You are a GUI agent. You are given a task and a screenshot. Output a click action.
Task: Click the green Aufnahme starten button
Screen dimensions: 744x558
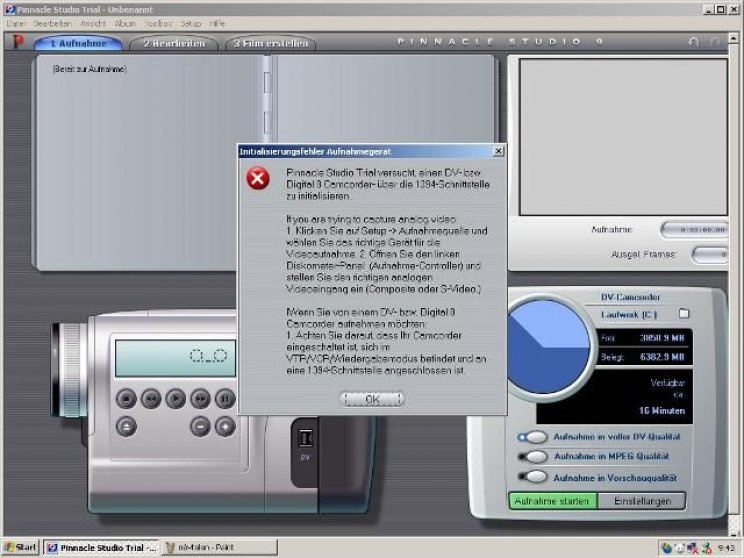coord(553,501)
